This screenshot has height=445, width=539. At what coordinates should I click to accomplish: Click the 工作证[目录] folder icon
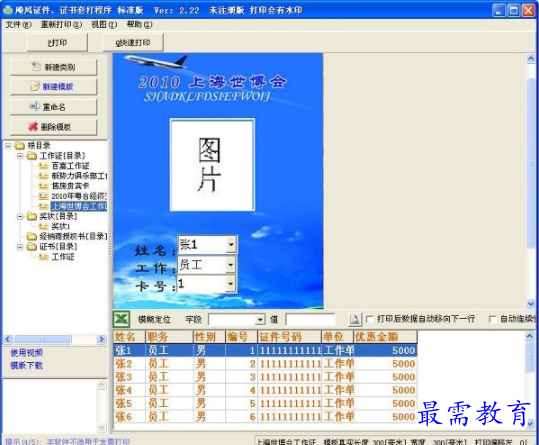click(x=32, y=156)
